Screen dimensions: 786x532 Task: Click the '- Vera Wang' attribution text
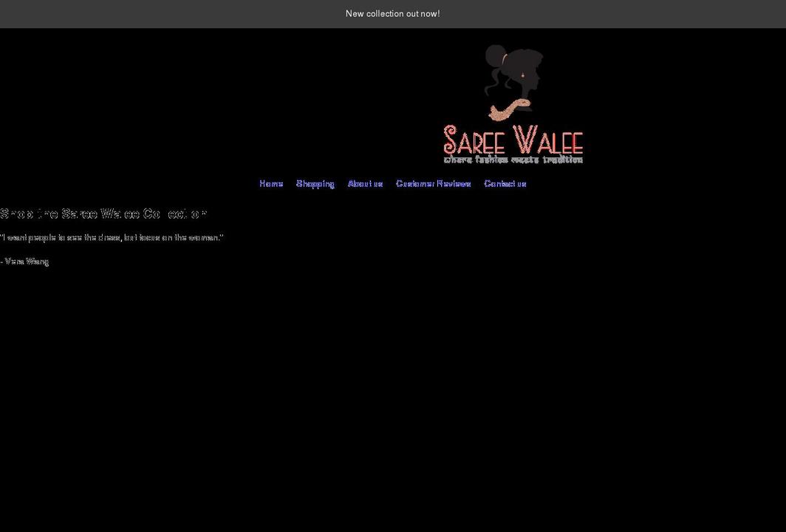click(24, 261)
